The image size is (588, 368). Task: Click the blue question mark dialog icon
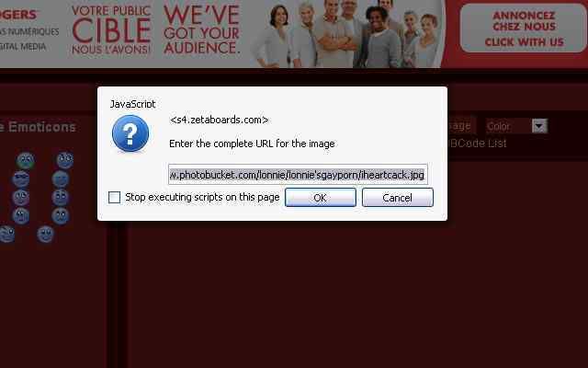click(130, 133)
